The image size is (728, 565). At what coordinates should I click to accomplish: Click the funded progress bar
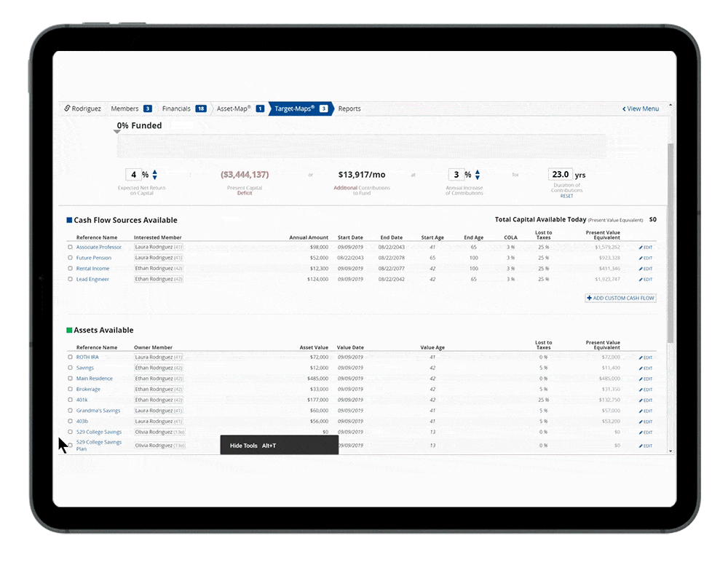361,146
